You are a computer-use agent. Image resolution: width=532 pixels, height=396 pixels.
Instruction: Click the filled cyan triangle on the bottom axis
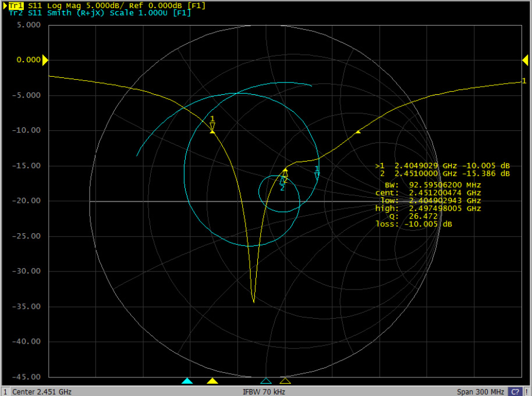click(x=187, y=381)
